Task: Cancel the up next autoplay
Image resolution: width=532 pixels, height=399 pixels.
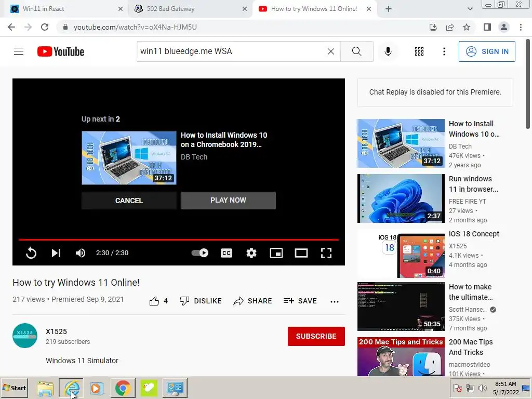Action: coord(129,201)
